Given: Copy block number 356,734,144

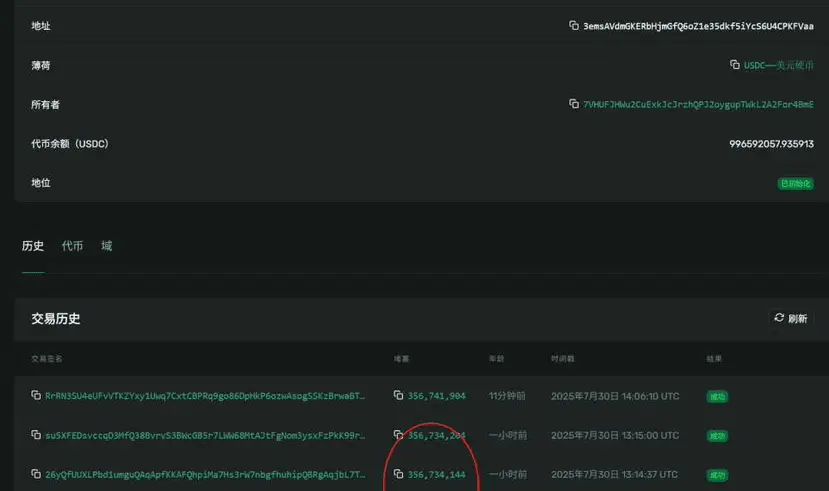Looking at the screenshot, I should point(399,474).
